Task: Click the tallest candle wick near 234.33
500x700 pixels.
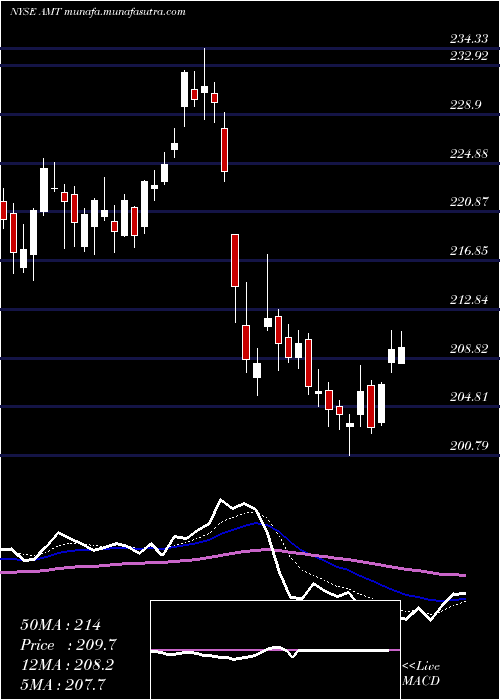Action: 204,83
